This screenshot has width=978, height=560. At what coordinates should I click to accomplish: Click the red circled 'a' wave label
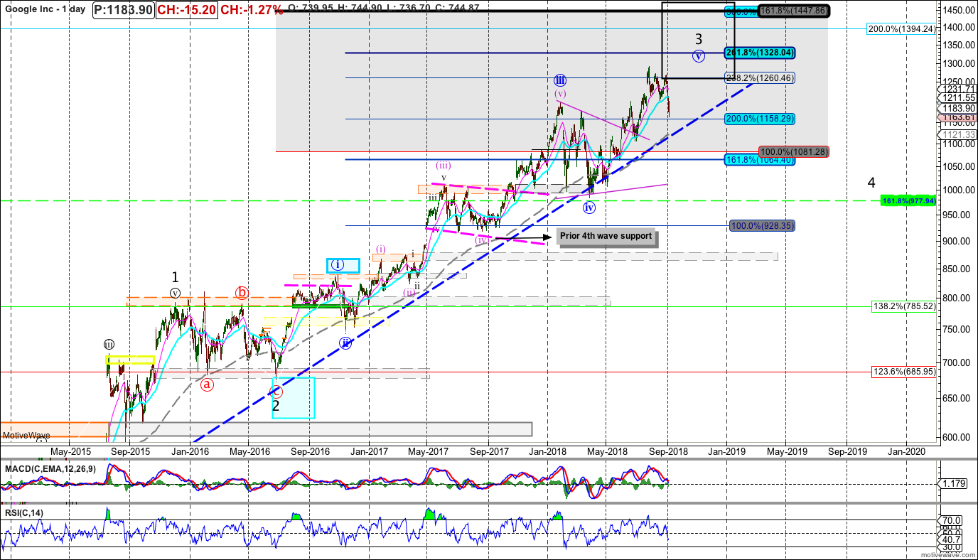click(x=207, y=384)
